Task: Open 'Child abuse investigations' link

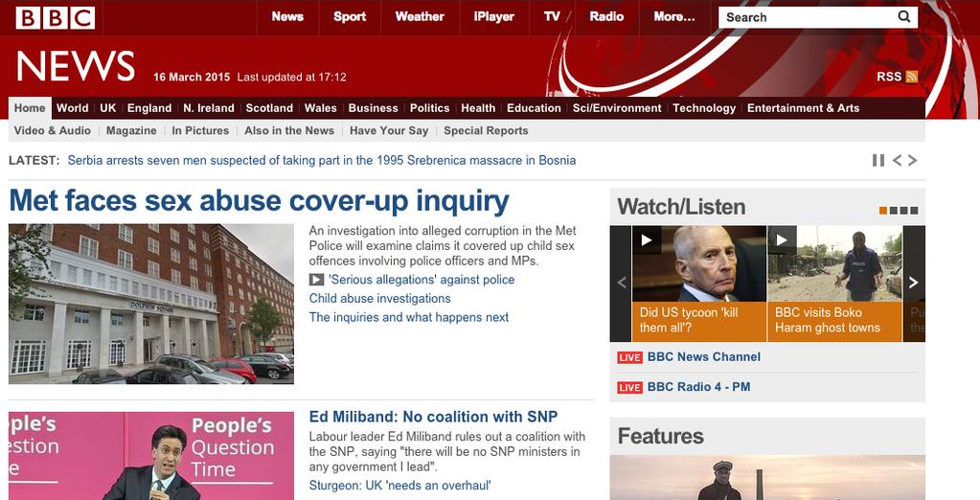Action: click(380, 299)
